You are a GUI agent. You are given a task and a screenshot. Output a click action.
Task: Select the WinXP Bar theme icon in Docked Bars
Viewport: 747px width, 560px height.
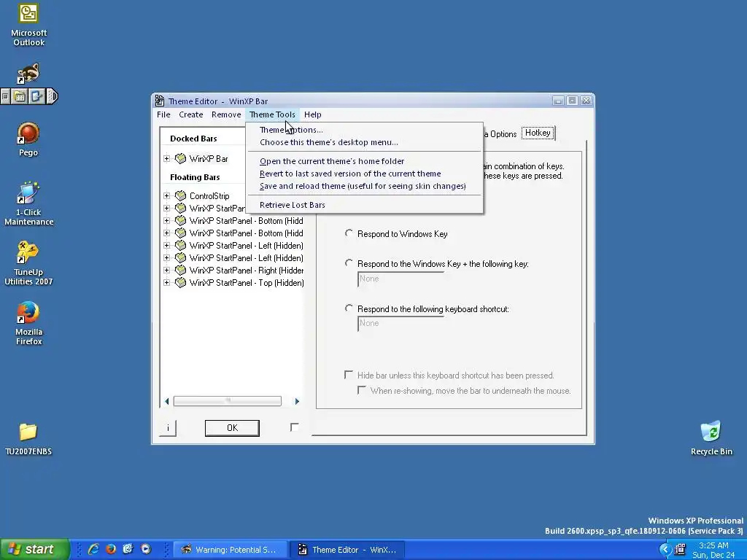181,158
